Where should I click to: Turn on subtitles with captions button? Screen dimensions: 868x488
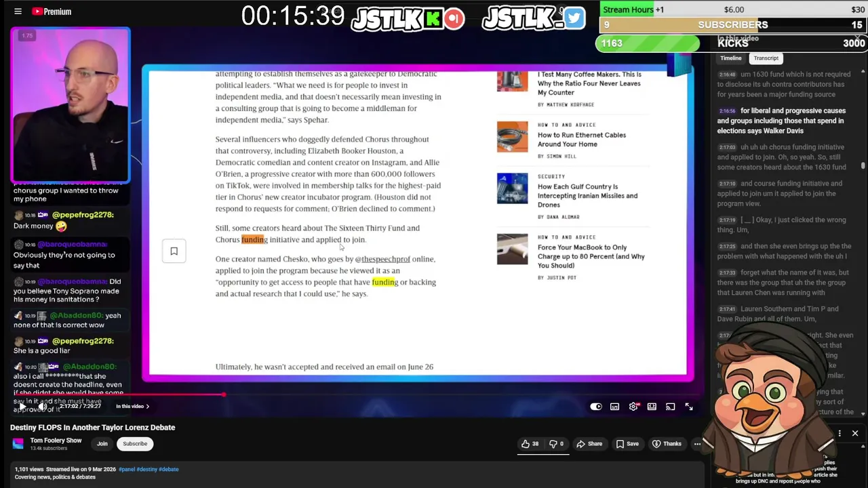(614, 407)
